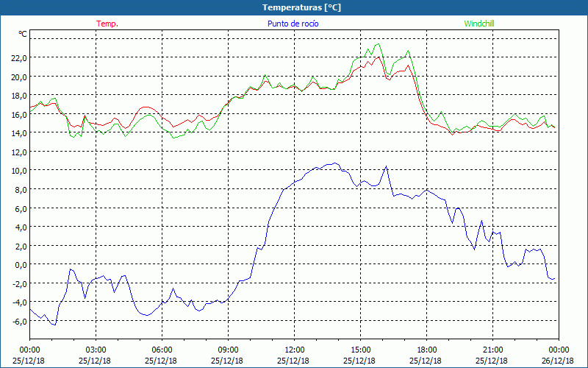This screenshot has height=368, width=588.
Task: Click the 14,0 y-axis value
Action: tap(20, 133)
